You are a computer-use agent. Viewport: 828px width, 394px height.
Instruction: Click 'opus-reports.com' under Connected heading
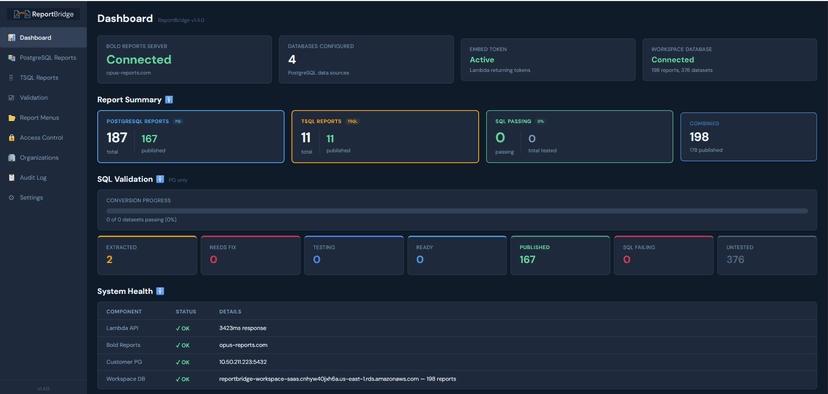coord(129,73)
